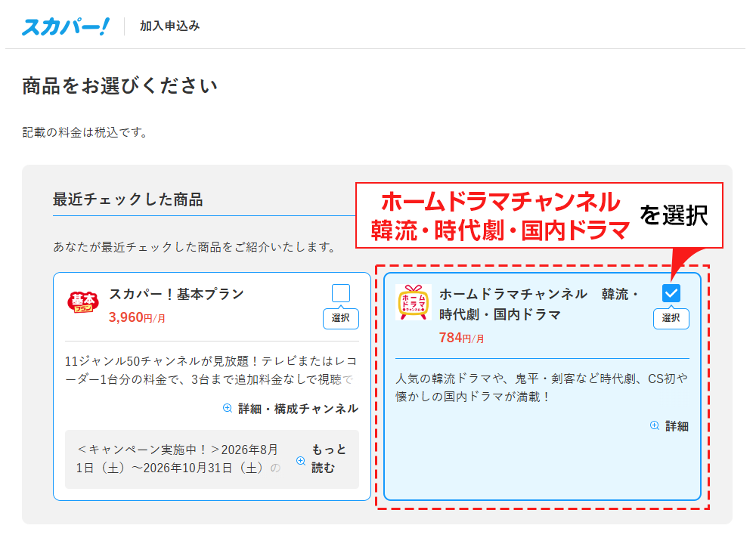756x544 pixels.
Task: Click 11ジャンル50チャンネル description text
Action: pos(211,370)
